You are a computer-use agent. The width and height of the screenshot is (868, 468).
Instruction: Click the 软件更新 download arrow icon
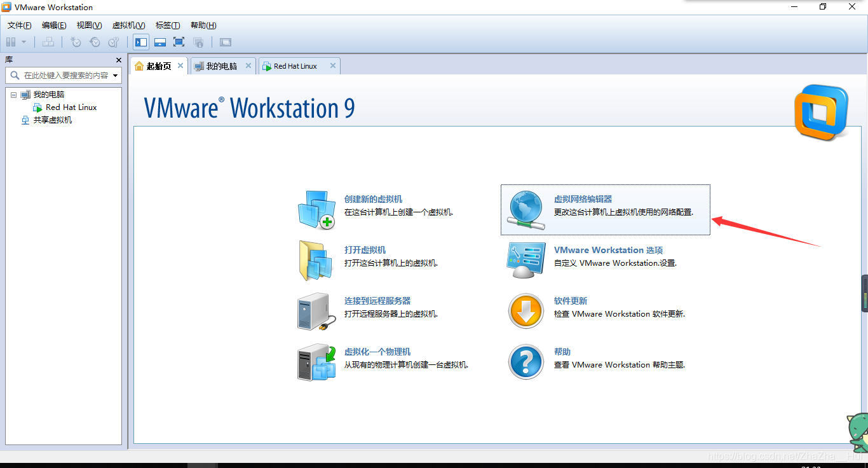click(526, 312)
